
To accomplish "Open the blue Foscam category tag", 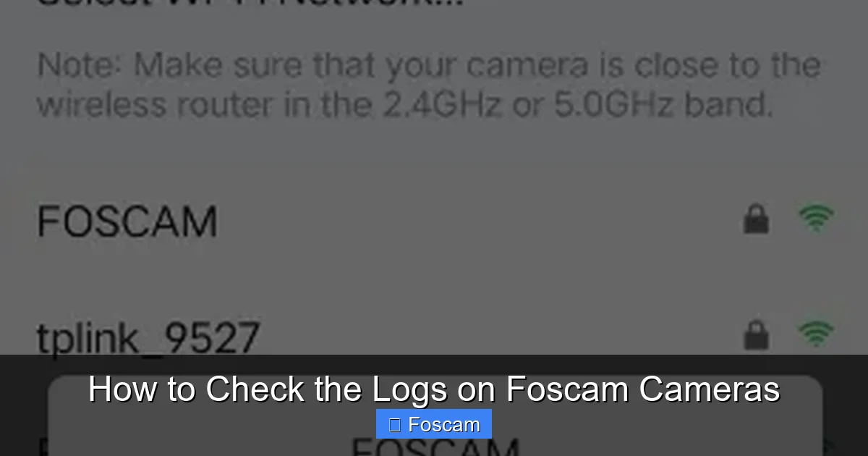I will 433,424.
